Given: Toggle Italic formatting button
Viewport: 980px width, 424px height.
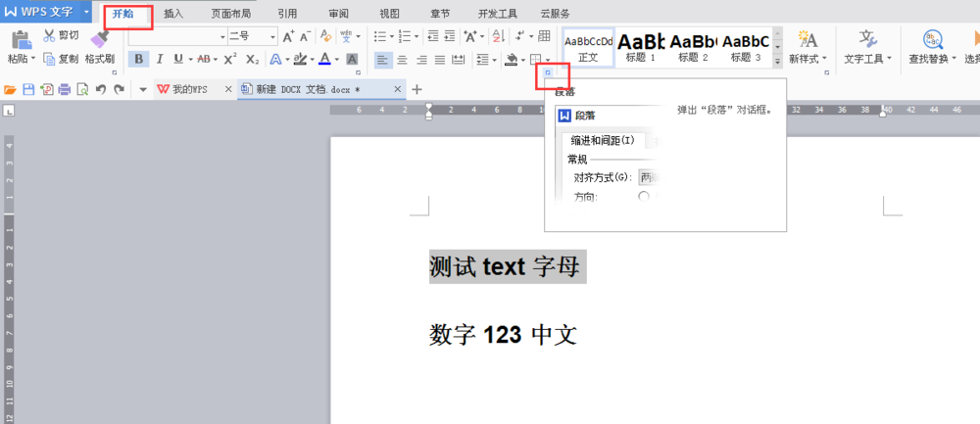Looking at the screenshot, I should pos(160,59).
